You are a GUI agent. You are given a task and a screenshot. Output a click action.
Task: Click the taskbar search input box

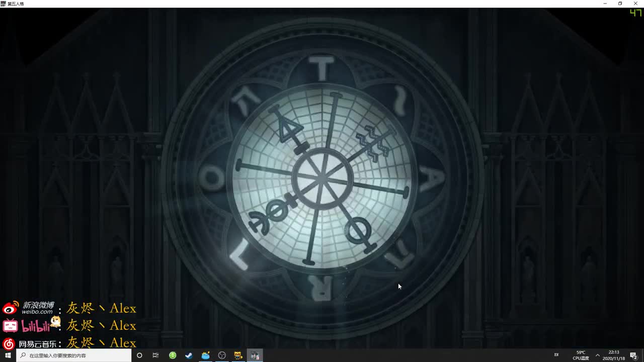(x=74, y=355)
